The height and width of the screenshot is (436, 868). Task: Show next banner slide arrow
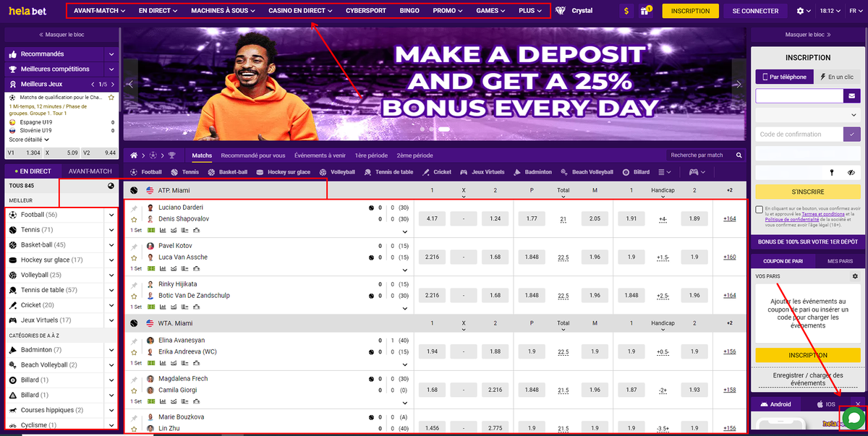pos(737,84)
